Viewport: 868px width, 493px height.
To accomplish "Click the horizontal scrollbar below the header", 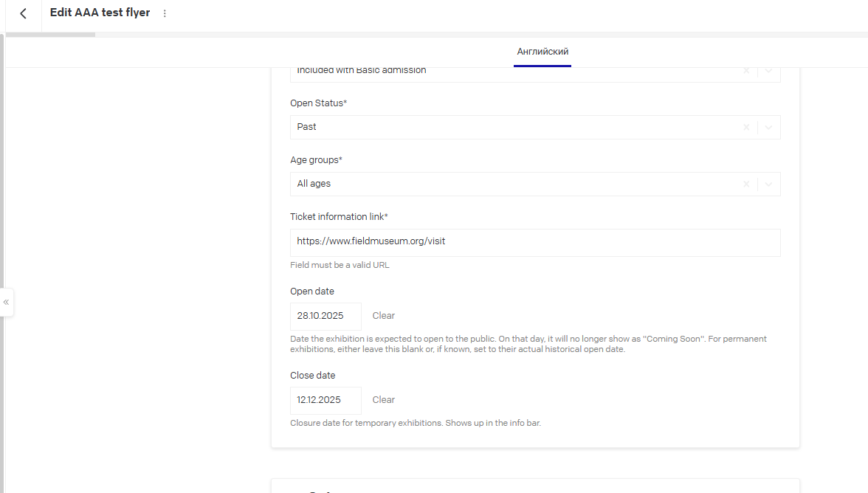I will click(x=50, y=34).
